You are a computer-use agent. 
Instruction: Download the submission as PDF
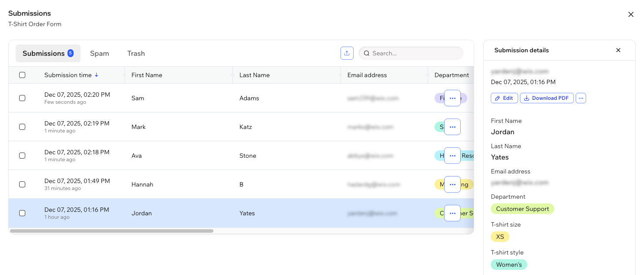tap(546, 98)
